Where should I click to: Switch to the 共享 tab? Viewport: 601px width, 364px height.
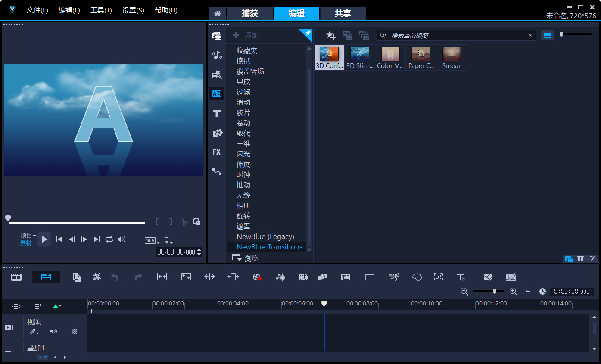point(343,13)
